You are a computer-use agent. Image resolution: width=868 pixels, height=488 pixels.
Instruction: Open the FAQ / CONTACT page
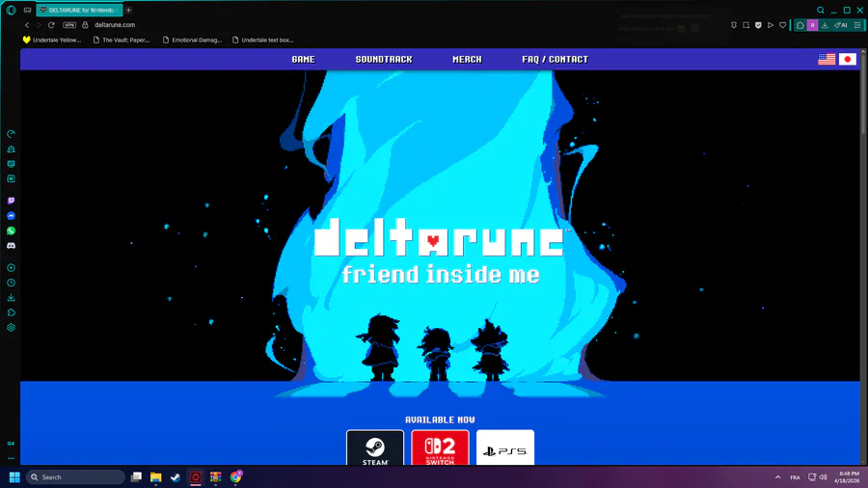tap(555, 59)
